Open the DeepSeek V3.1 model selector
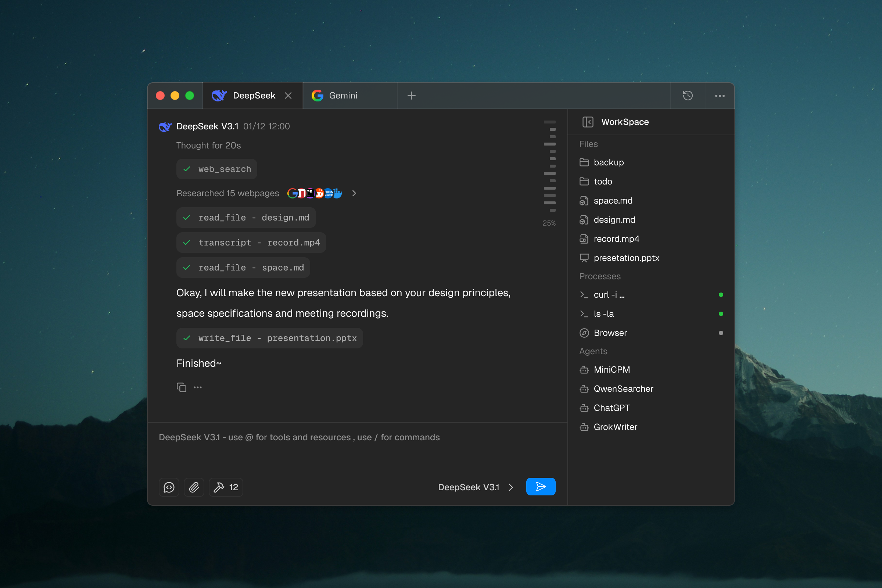 (x=475, y=487)
